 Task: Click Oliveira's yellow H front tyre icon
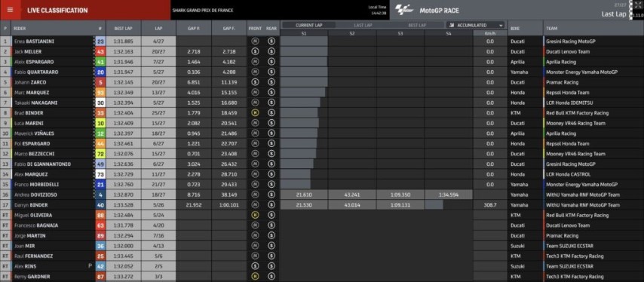(x=255, y=215)
